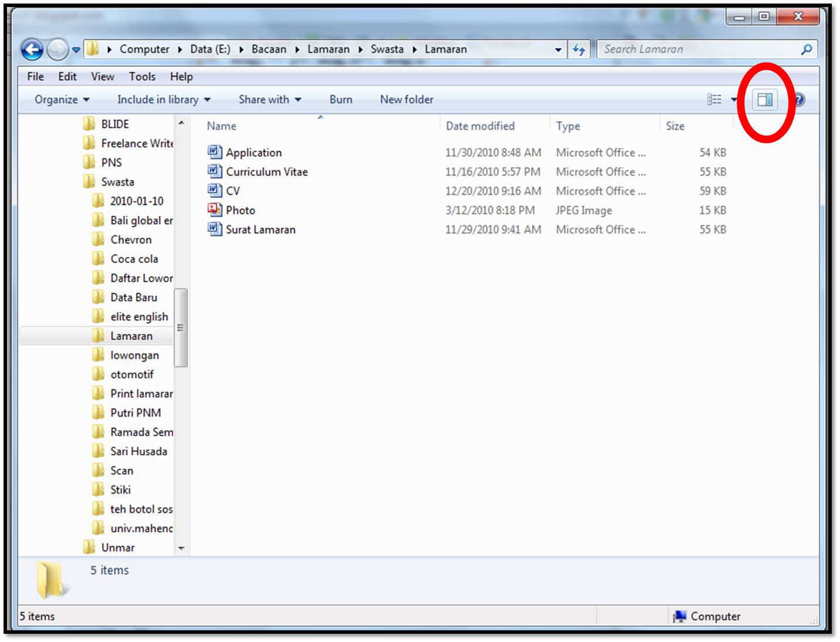The image size is (840, 642).
Task: Click the change view icon
Action: click(714, 100)
